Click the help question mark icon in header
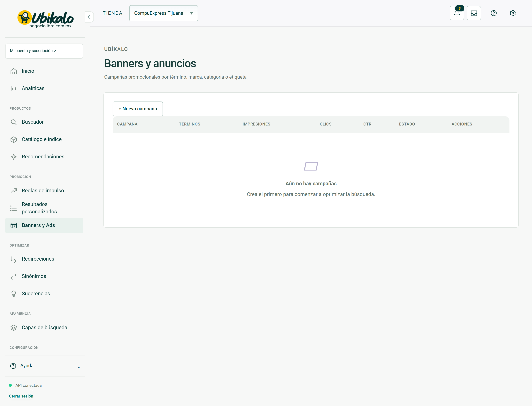 coord(494,13)
